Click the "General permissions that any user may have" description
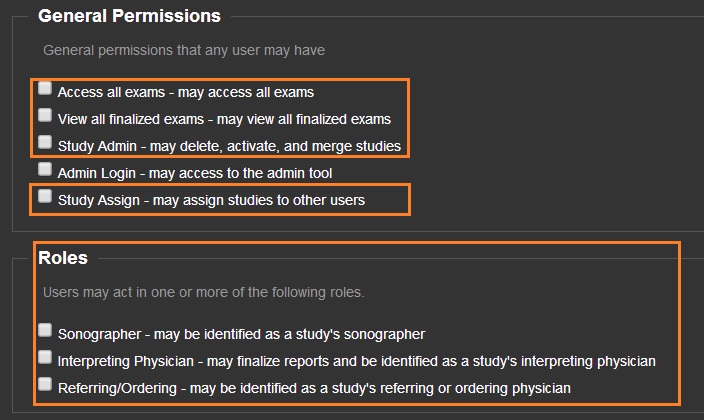704x420 pixels. [x=184, y=49]
